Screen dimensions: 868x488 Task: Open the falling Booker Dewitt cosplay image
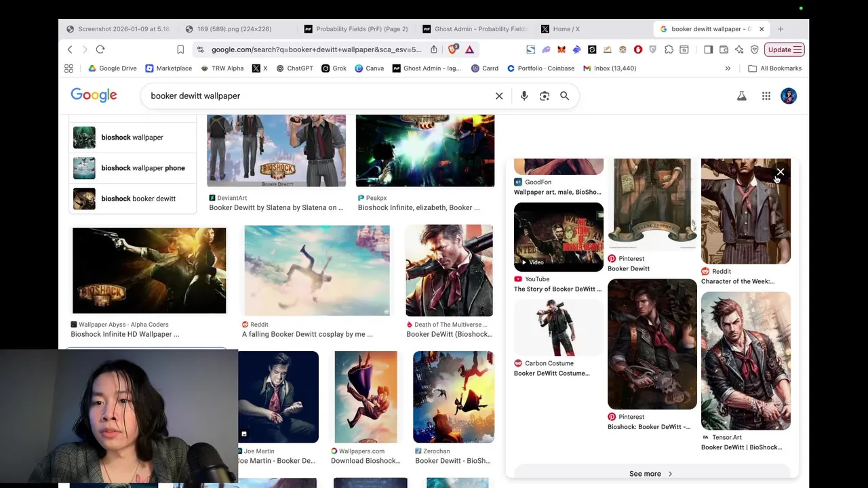click(x=317, y=270)
